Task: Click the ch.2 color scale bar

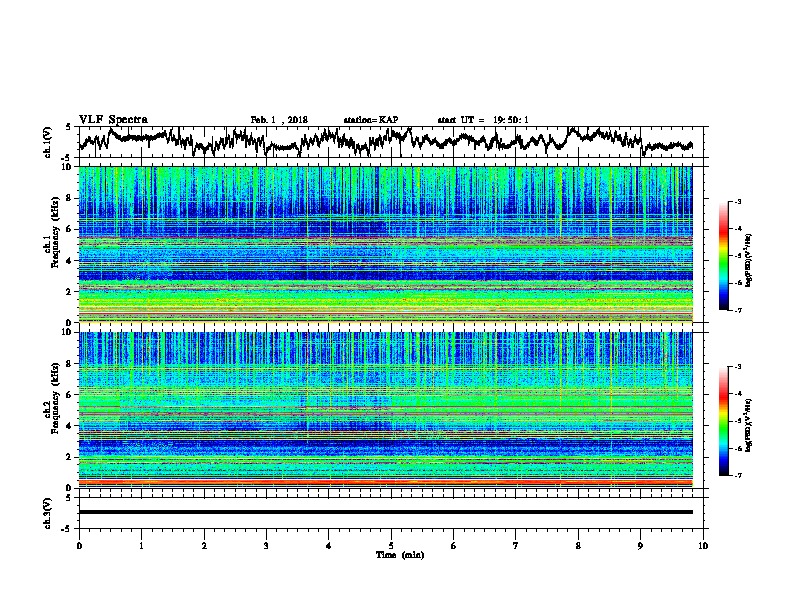Action: [x=724, y=421]
